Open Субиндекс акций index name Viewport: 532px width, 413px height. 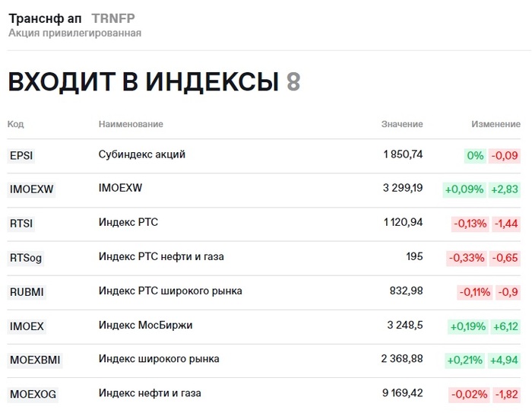click(142, 154)
